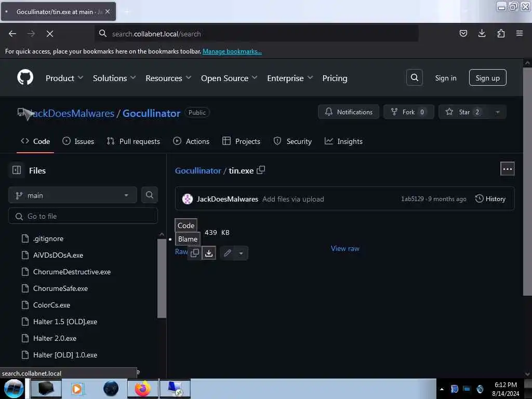Expand the Open Source menu
Screen dimensions: 532x399
coord(229,78)
